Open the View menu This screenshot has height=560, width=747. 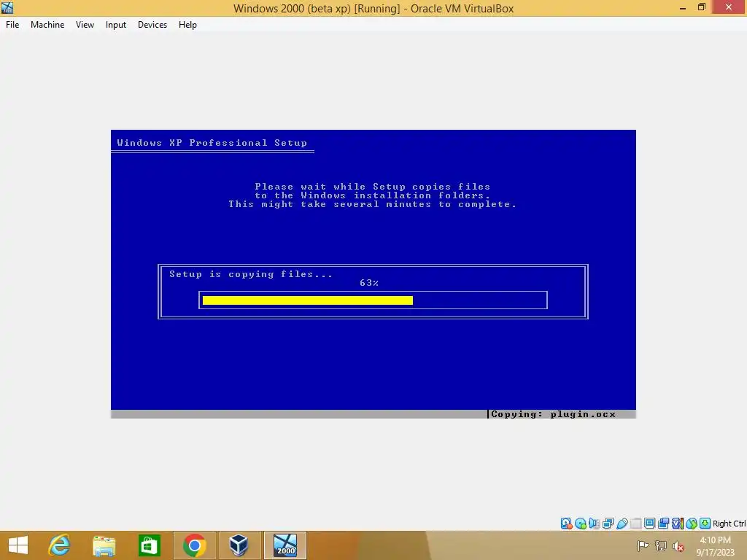click(x=85, y=25)
